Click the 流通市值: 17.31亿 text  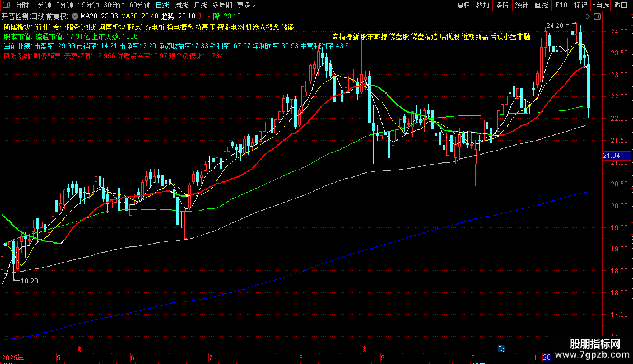(x=63, y=36)
